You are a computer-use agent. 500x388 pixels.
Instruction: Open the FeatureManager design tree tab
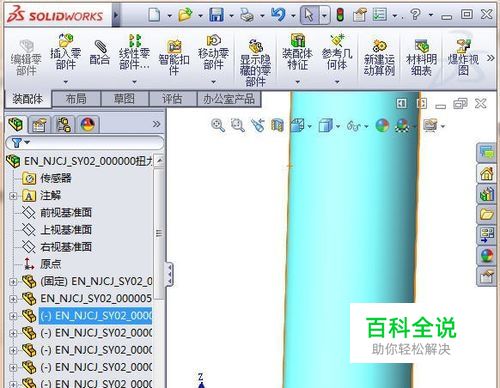click(x=16, y=125)
